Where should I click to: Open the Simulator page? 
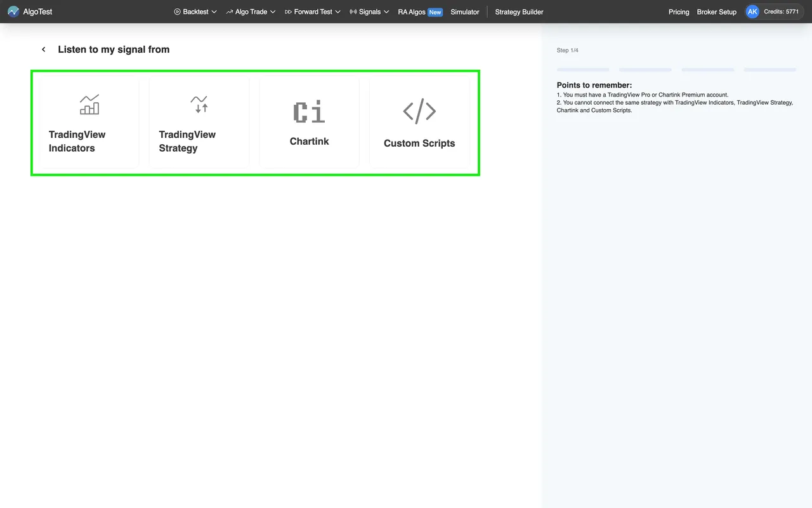465,11
